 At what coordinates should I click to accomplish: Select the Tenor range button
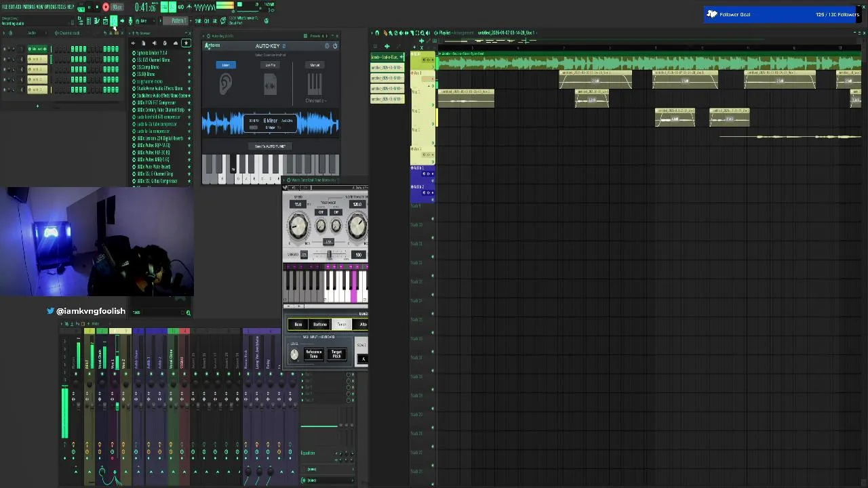[x=341, y=325]
